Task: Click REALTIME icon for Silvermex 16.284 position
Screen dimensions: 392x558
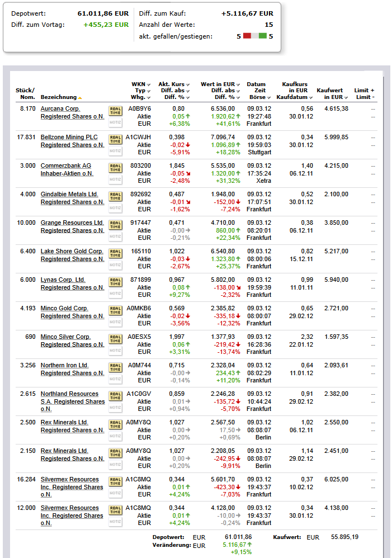Action: tap(115, 481)
